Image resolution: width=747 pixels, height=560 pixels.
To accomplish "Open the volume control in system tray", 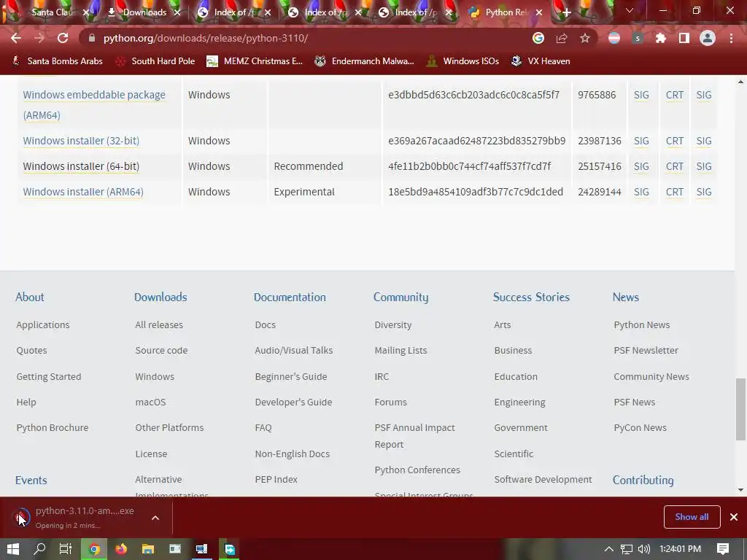I will tap(643, 549).
